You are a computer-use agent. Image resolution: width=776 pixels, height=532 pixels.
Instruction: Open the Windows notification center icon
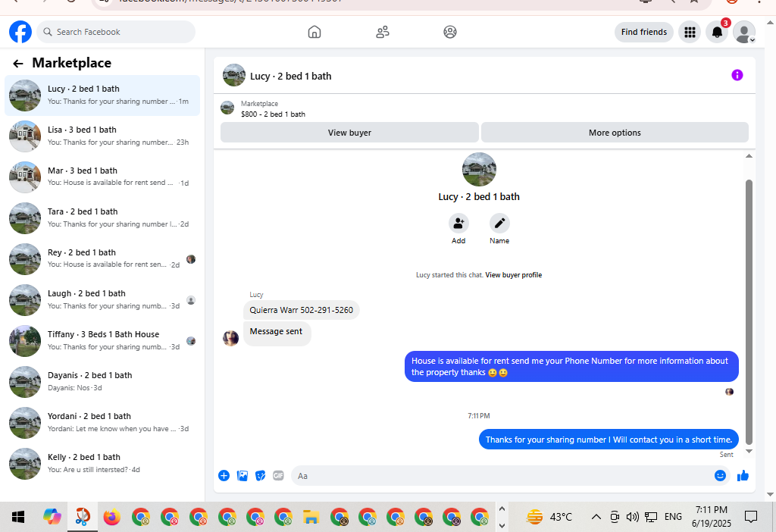coord(751,517)
